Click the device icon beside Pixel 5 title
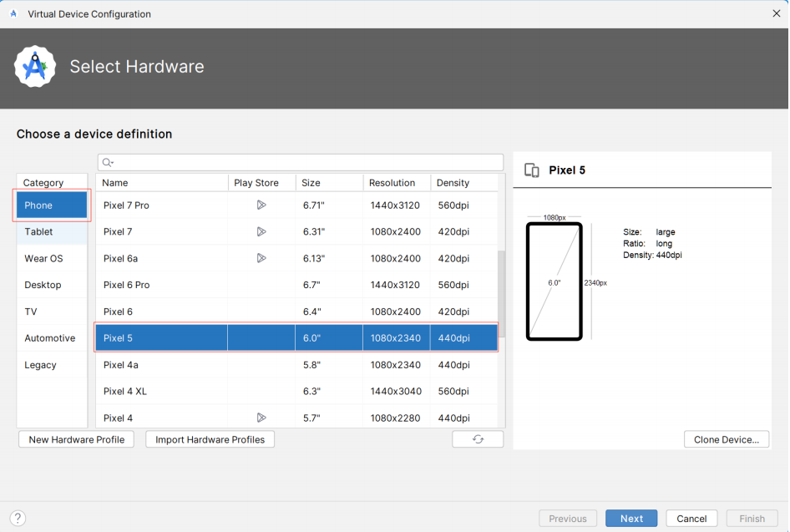 coord(531,170)
